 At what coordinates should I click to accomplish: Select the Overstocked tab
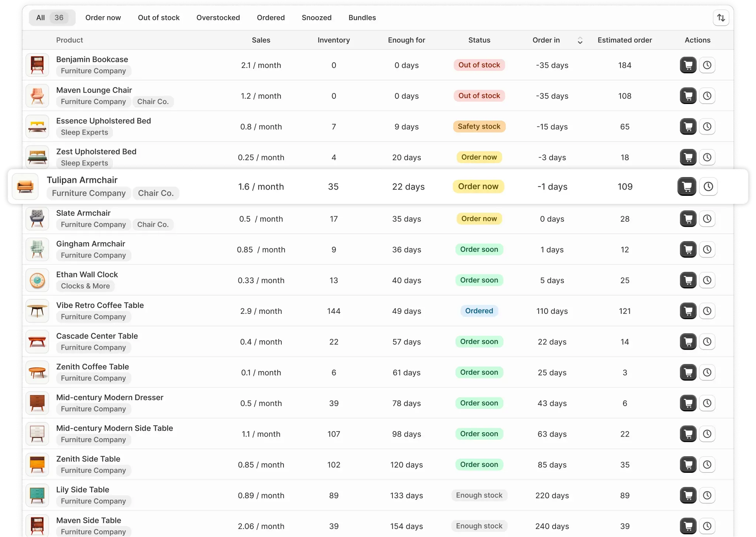(x=218, y=17)
